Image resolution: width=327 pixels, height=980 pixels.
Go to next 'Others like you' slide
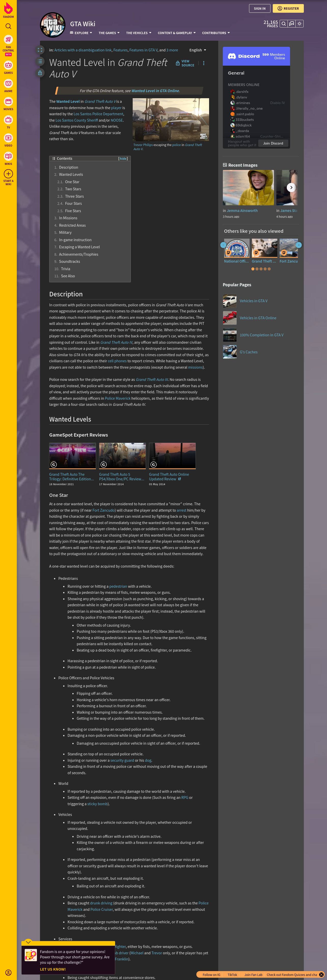coord(299,245)
